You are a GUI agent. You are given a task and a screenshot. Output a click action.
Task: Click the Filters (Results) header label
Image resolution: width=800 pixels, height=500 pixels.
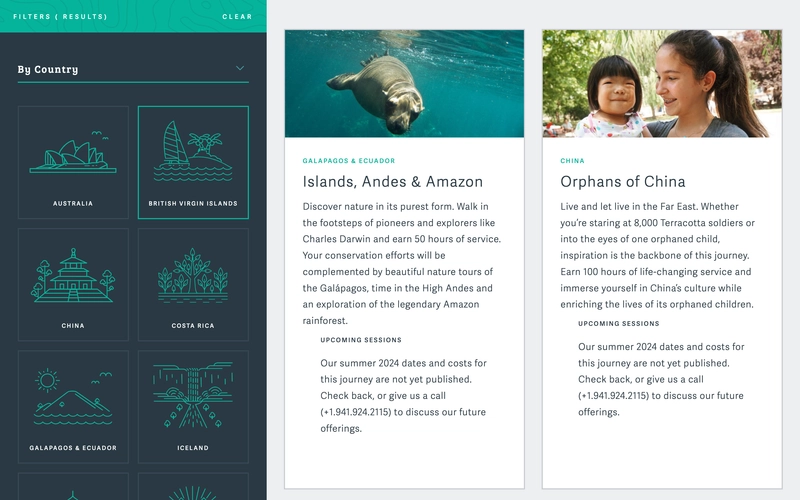click(x=60, y=16)
